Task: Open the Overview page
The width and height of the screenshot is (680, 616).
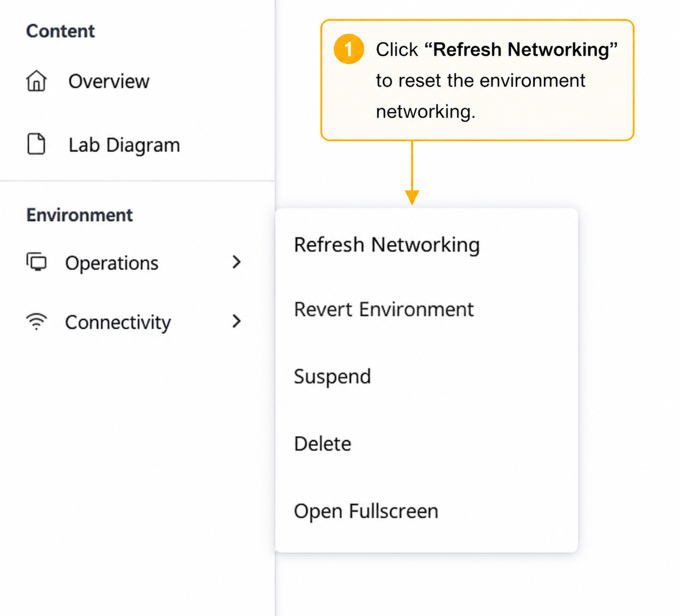Action: point(109,82)
